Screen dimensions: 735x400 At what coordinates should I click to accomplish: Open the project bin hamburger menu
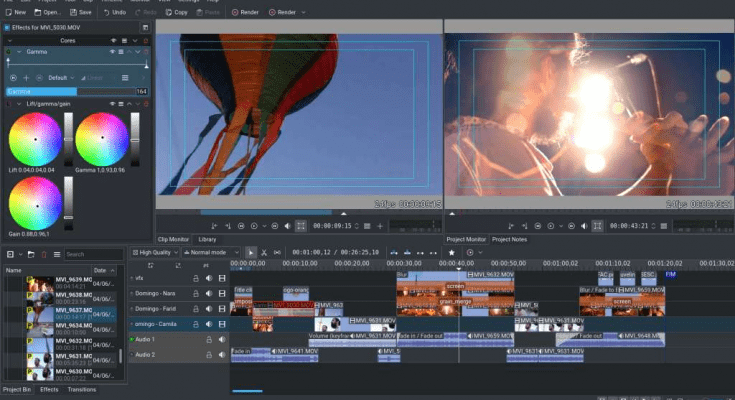pos(57,254)
